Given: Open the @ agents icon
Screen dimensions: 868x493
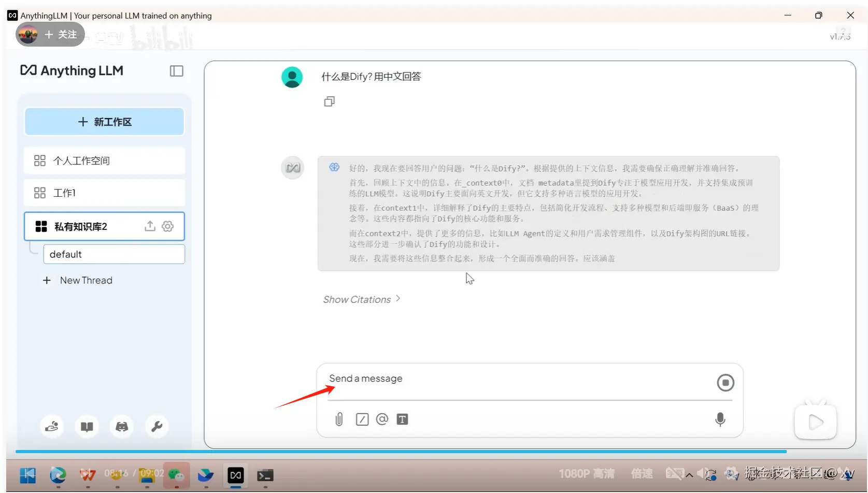Looking at the screenshot, I should click(x=382, y=419).
